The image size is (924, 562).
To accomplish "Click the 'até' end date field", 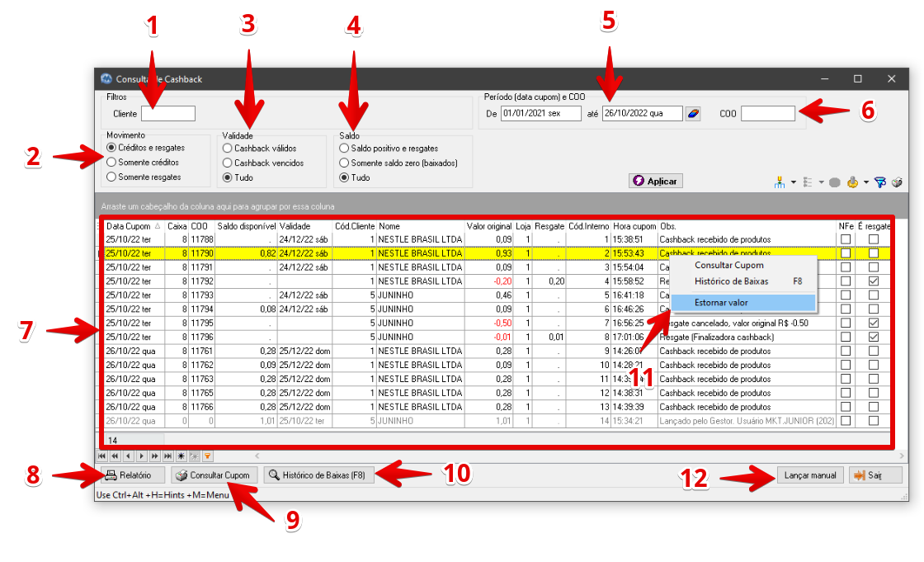I will [643, 113].
